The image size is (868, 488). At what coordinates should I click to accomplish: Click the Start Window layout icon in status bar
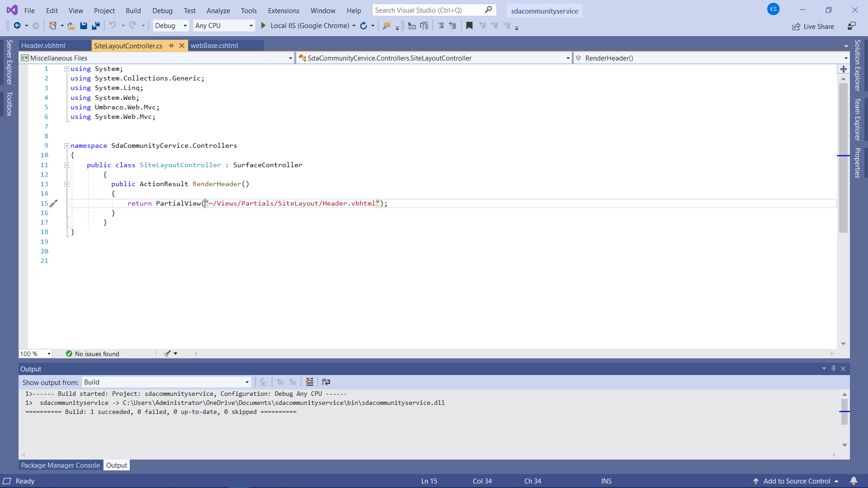click(x=7, y=481)
